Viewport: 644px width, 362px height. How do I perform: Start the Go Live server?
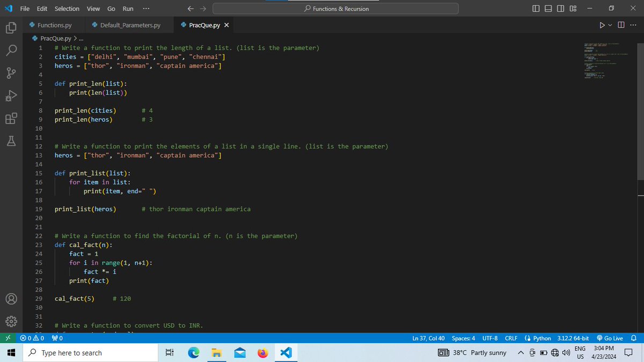(x=610, y=338)
